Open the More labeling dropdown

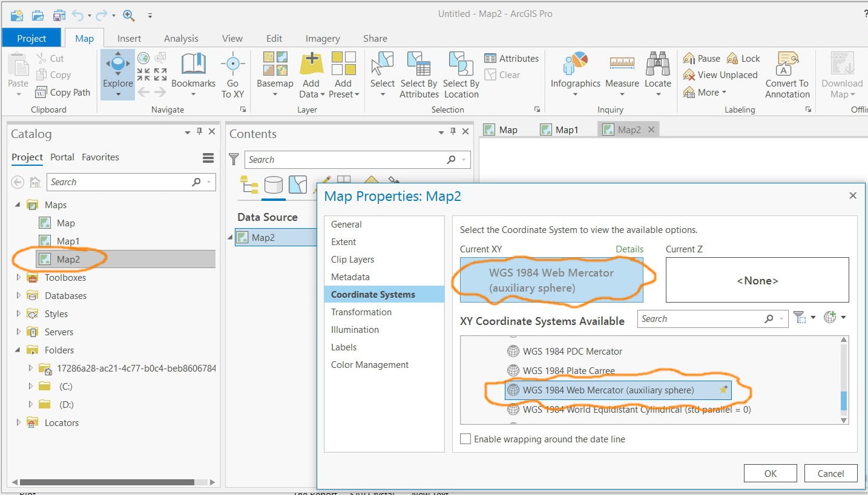coord(705,93)
